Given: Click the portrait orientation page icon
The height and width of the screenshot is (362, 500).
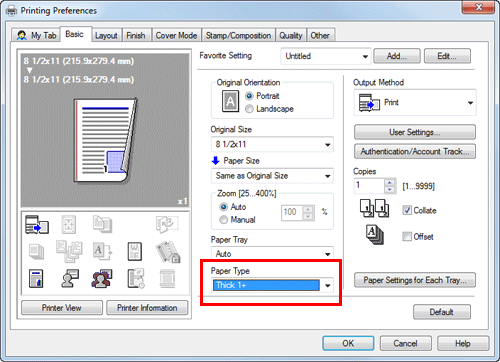Looking at the screenshot, I should pyautogui.click(x=230, y=101).
